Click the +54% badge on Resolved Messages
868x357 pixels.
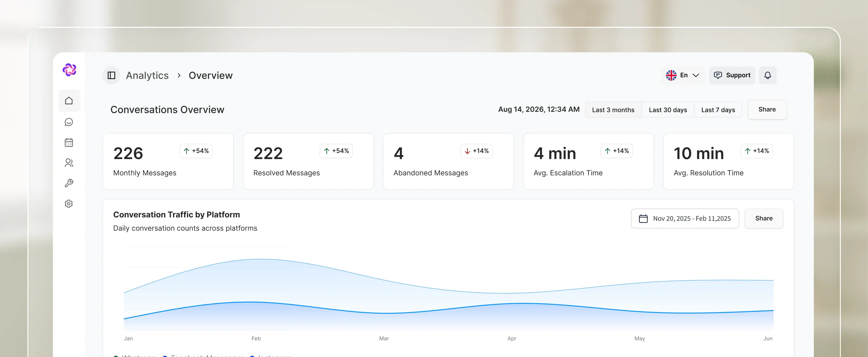[x=336, y=151]
